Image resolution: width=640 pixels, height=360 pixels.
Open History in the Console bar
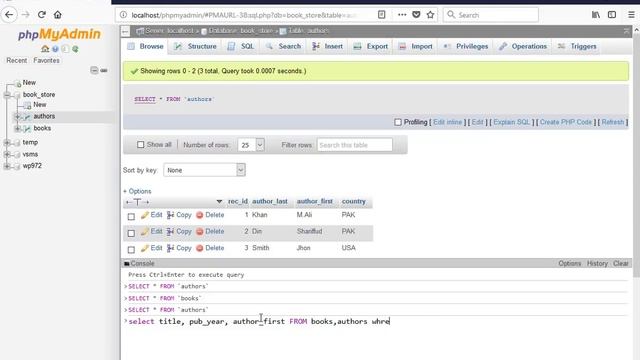597,264
